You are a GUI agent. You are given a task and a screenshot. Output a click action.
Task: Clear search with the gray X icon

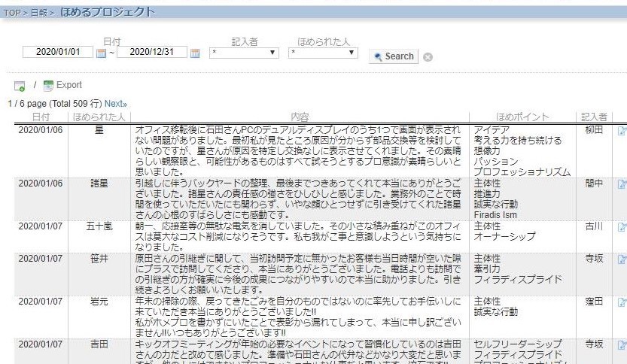[x=428, y=57]
